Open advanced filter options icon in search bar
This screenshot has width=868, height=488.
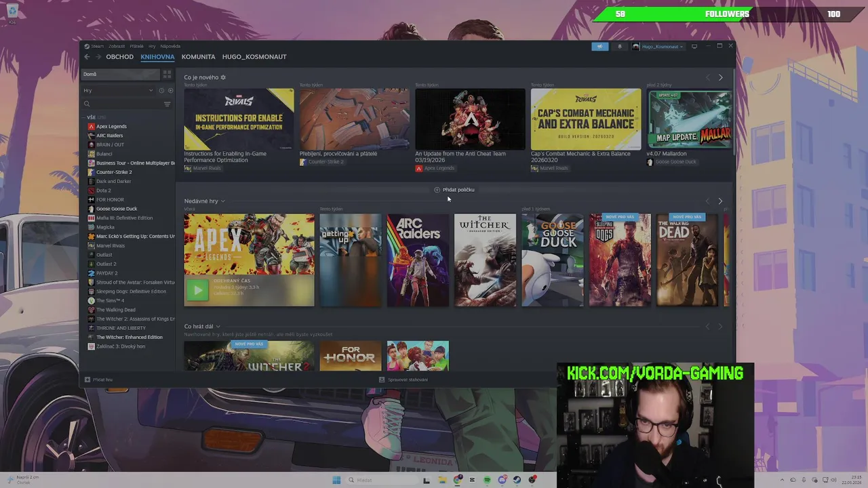tap(167, 104)
